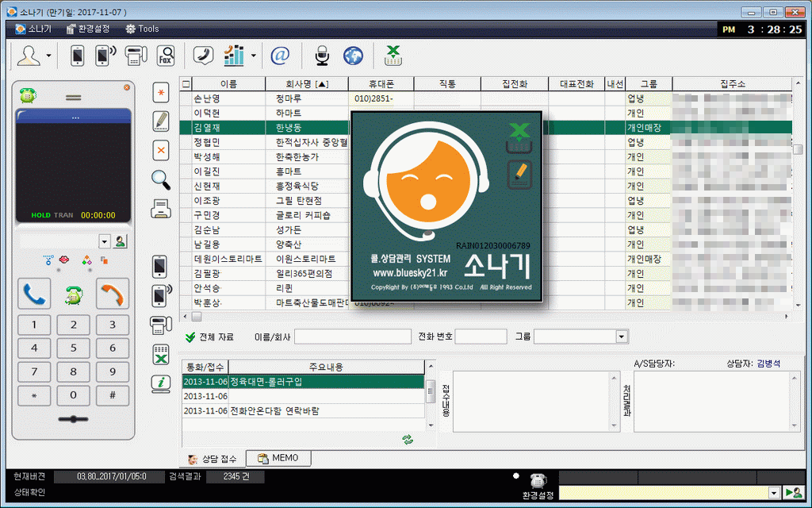Image resolution: width=812 pixels, height=508 pixels.
Task: Open the globe web icon
Action: pos(353,56)
